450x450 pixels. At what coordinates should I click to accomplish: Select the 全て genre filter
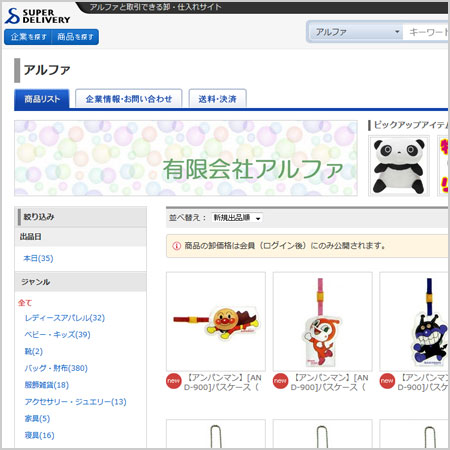[x=25, y=303]
